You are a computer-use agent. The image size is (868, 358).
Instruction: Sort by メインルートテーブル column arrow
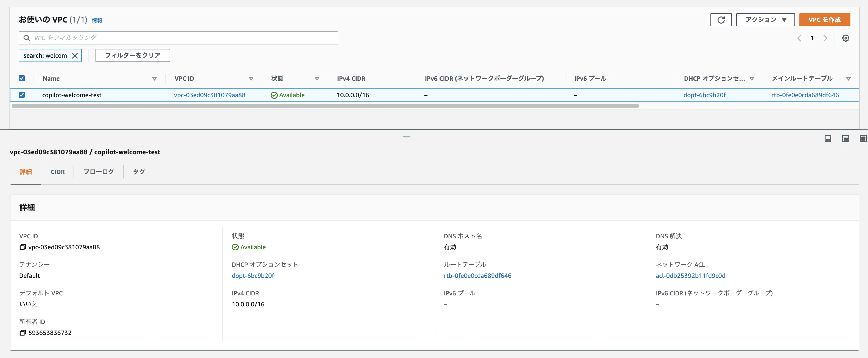pos(848,79)
